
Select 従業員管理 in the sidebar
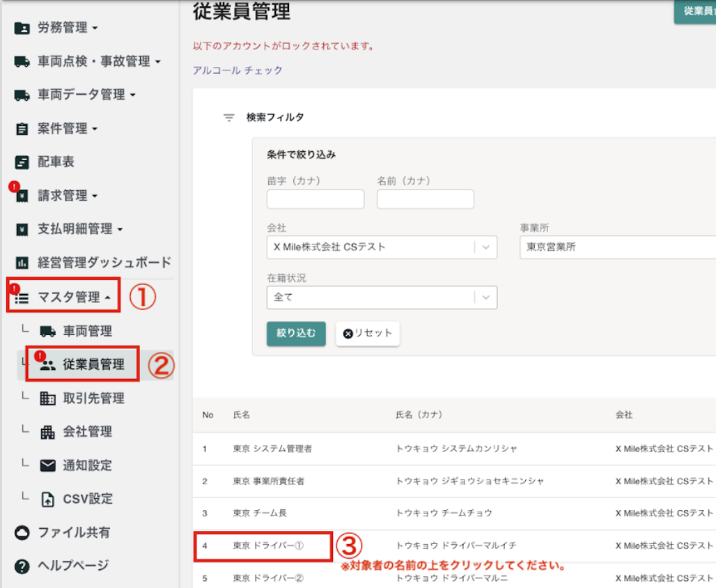coord(93,364)
